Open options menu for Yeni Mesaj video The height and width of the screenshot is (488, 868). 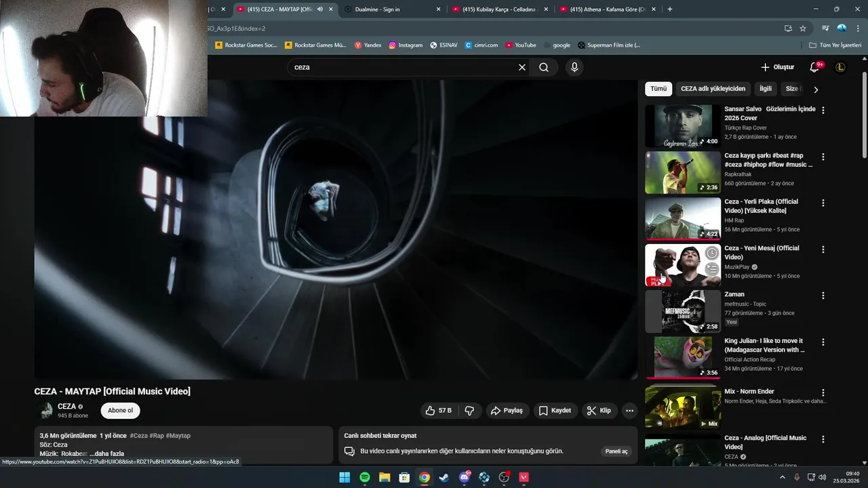click(x=823, y=249)
